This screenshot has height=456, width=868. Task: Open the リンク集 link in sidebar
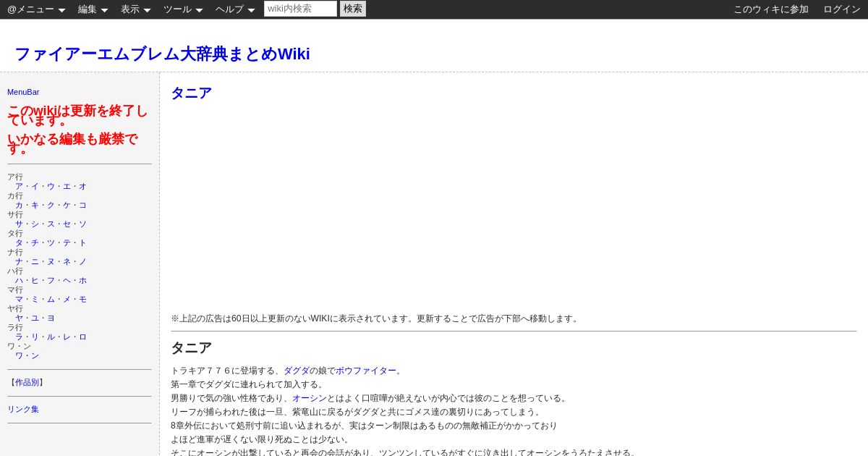(23, 410)
